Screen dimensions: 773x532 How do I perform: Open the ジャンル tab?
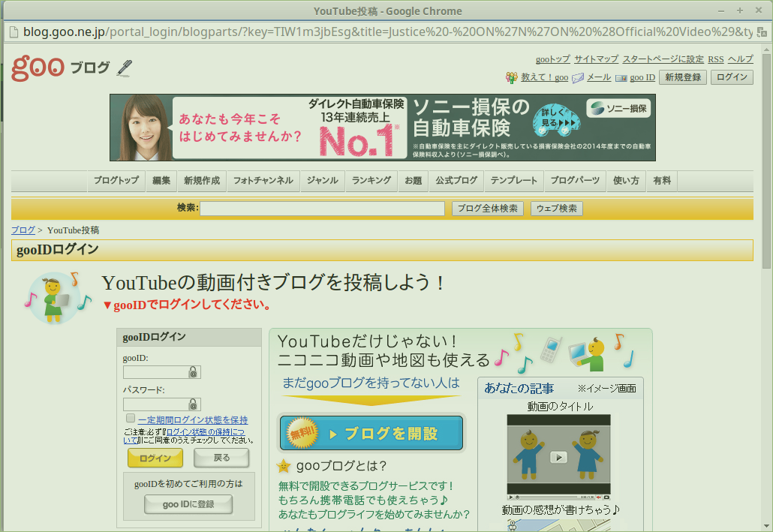click(323, 180)
